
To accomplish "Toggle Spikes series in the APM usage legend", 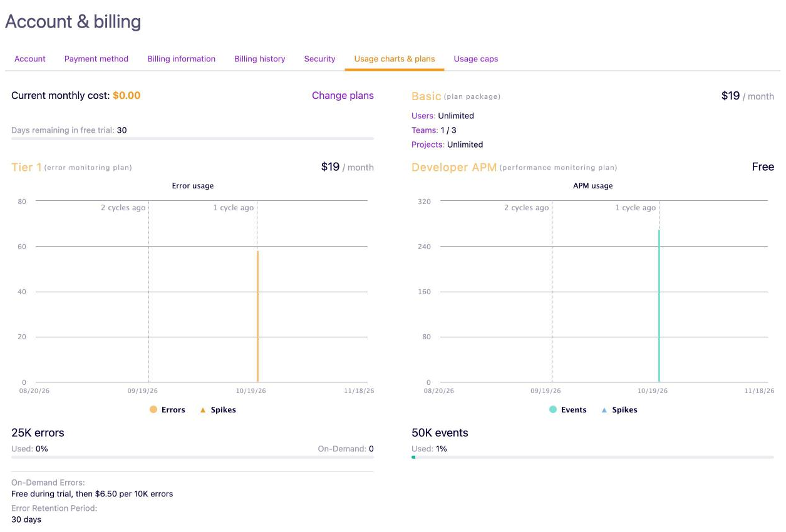I will pyautogui.click(x=619, y=410).
